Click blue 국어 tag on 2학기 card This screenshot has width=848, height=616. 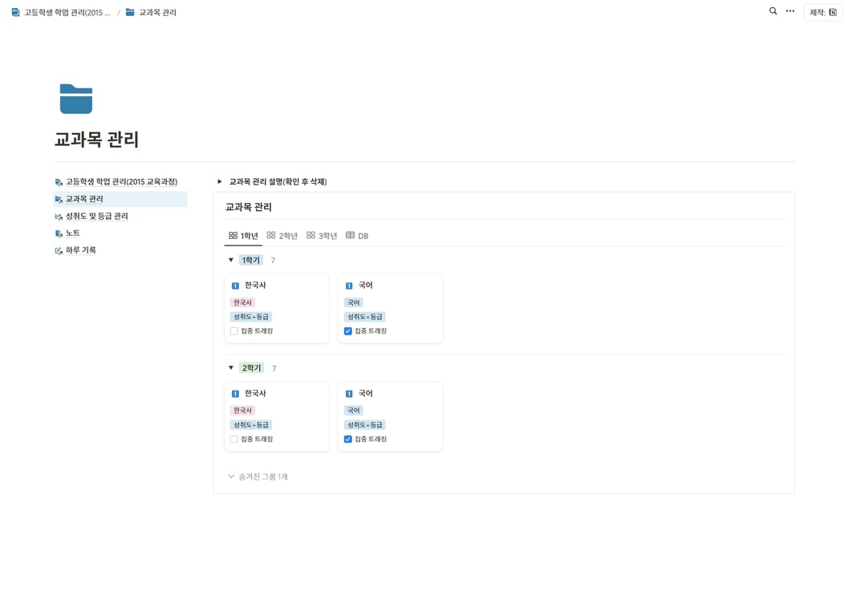[x=354, y=411]
